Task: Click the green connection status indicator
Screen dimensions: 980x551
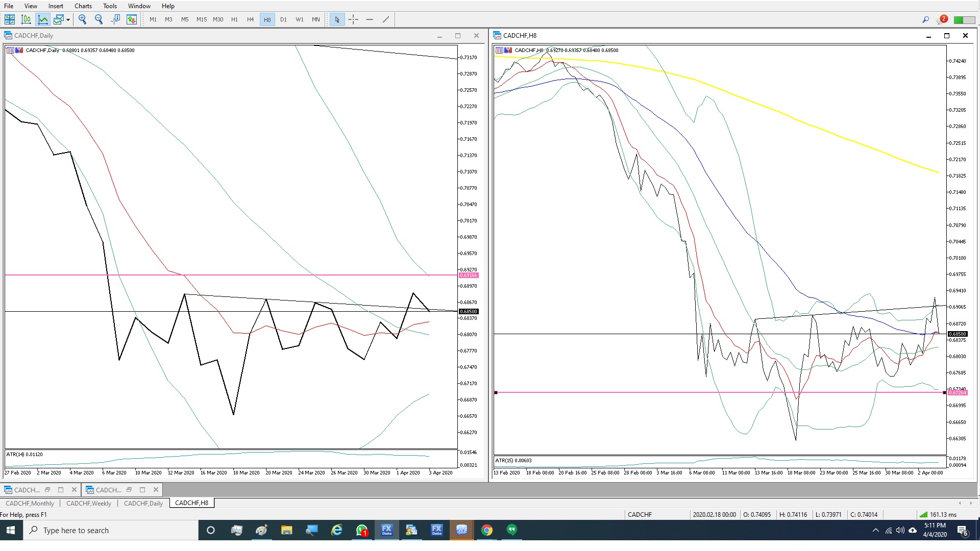Action: [964, 20]
